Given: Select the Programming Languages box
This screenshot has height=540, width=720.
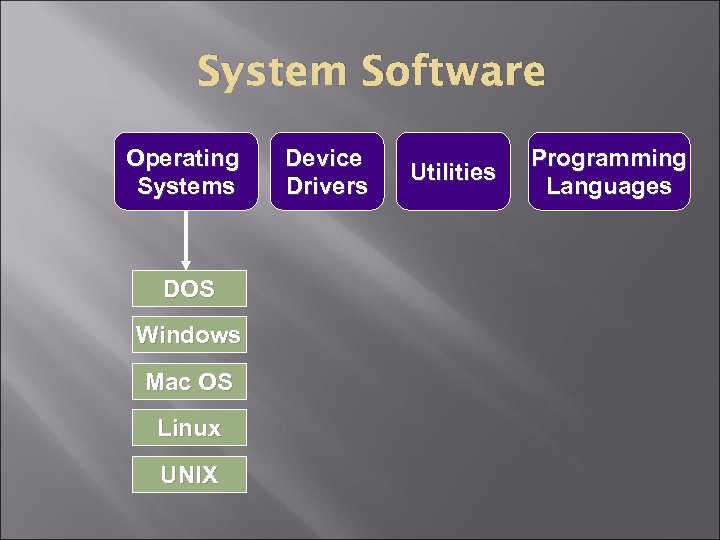Looking at the screenshot, I should click(x=609, y=171).
